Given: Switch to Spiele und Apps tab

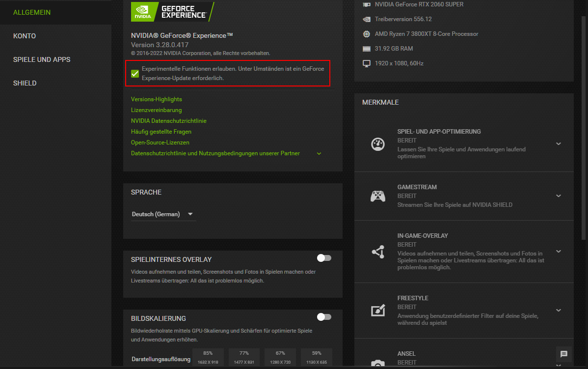Looking at the screenshot, I should point(42,59).
